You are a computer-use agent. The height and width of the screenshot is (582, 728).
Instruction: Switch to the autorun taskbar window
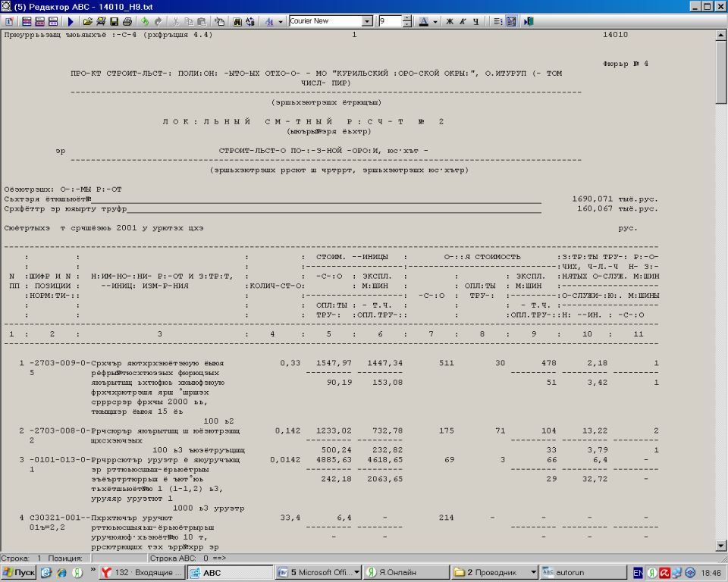click(582, 572)
